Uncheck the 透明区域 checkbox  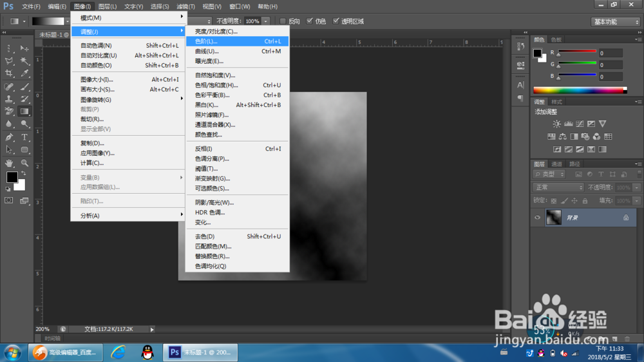336,21
